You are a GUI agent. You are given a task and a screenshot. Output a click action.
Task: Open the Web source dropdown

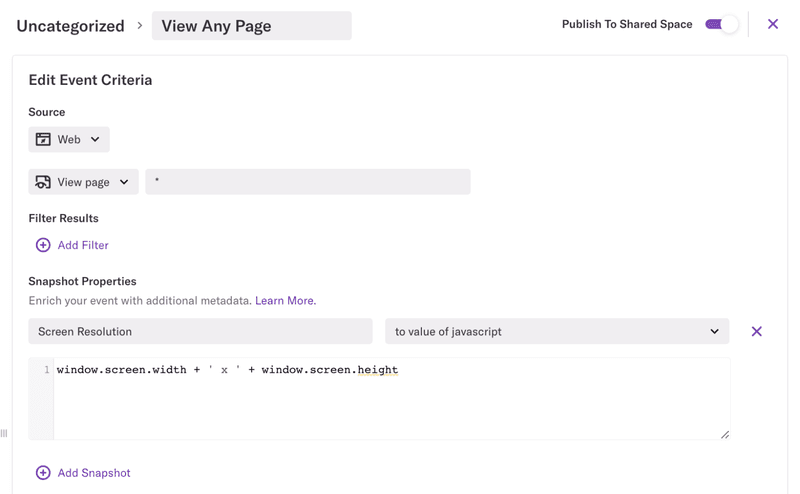click(x=69, y=139)
